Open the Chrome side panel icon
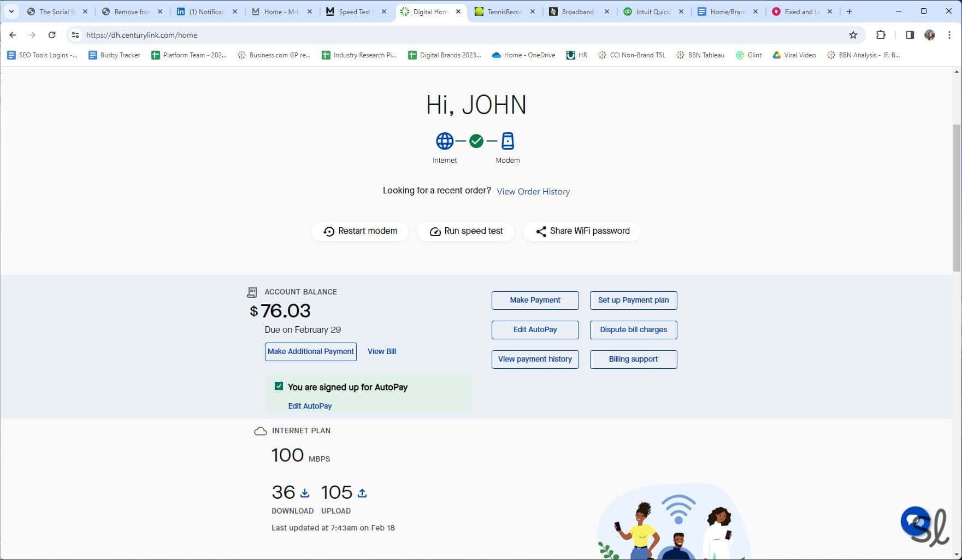The height and width of the screenshot is (560, 962). pyautogui.click(x=910, y=35)
